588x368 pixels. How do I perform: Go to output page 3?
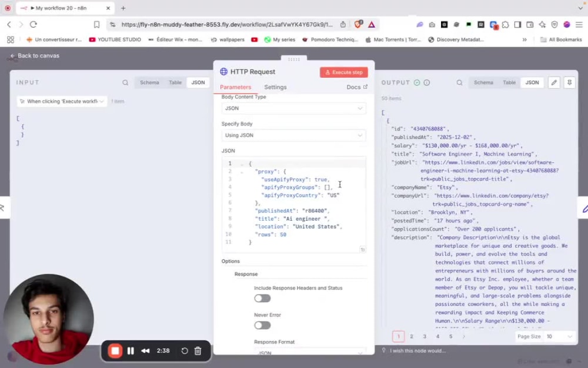(425, 336)
